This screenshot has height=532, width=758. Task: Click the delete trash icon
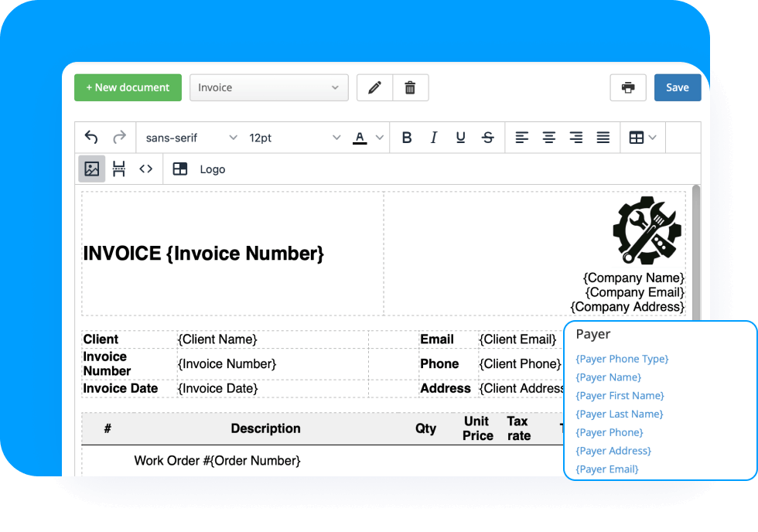point(411,87)
